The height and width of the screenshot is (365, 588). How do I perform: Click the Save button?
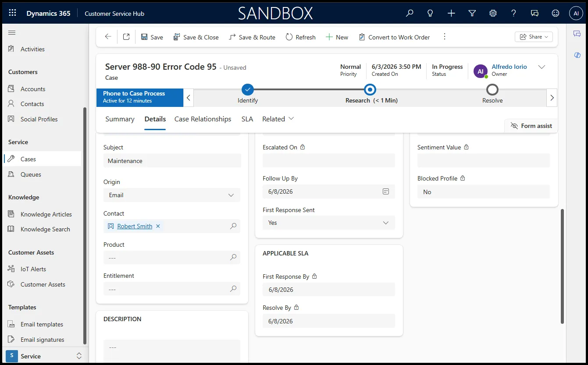click(152, 37)
